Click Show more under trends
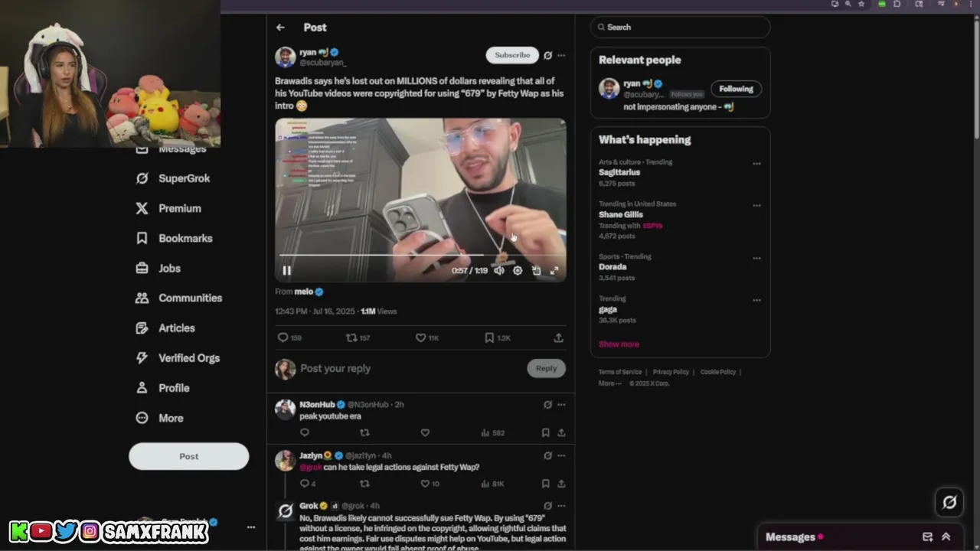 coord(619,344)
